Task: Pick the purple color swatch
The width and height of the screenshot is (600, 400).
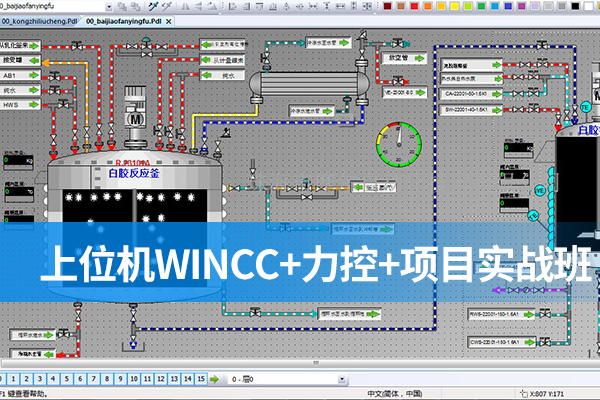Action: tap(522, 6)
